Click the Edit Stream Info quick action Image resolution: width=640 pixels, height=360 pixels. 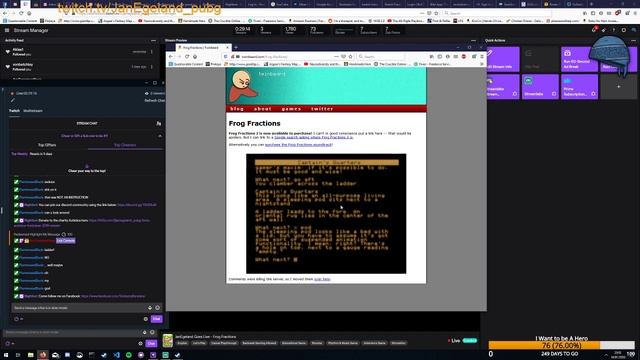pyautogui.click(x=503, y=59)
